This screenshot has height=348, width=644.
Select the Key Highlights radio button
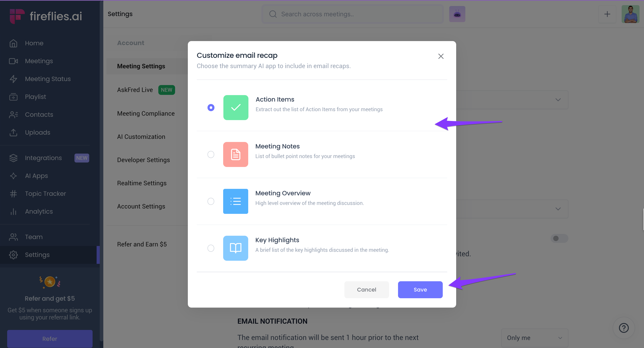coord(211,248)
